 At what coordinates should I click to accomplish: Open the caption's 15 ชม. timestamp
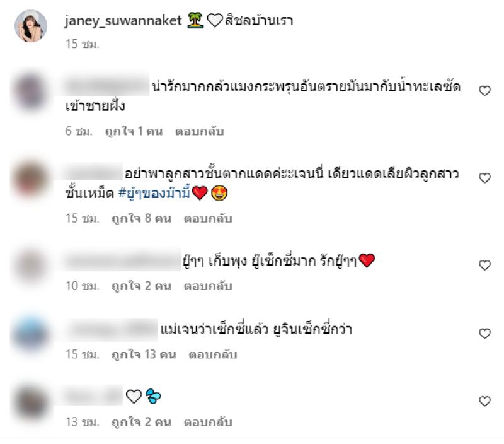click(x=83, y=44)
